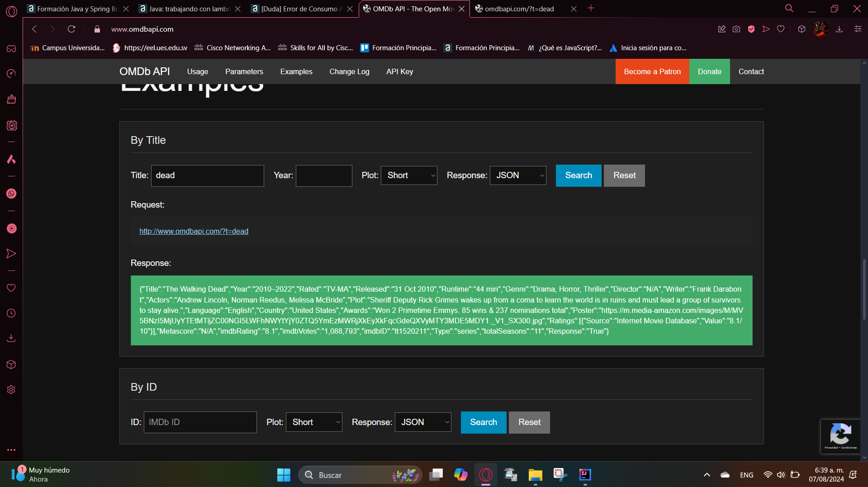Reload the current page
The image size is (868, 487).
click(x=71, y=29)
